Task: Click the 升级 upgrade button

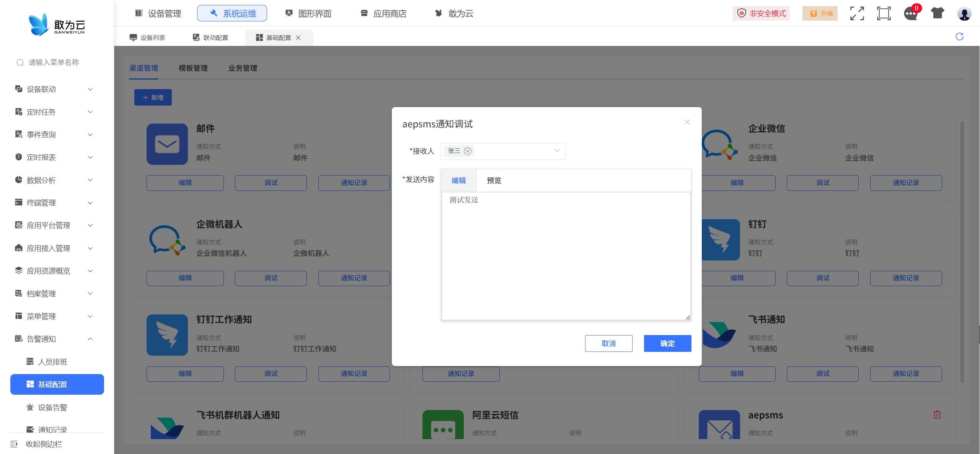Action: coord(820,13)
